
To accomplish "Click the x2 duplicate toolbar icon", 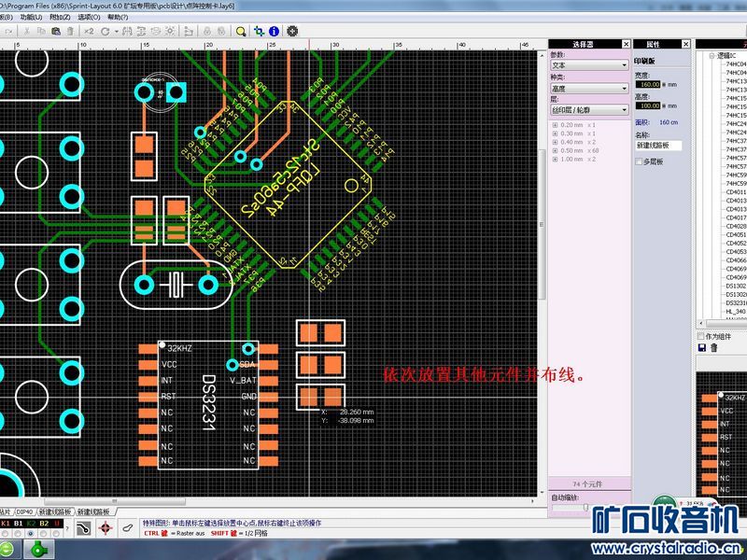I will (89, 32).
